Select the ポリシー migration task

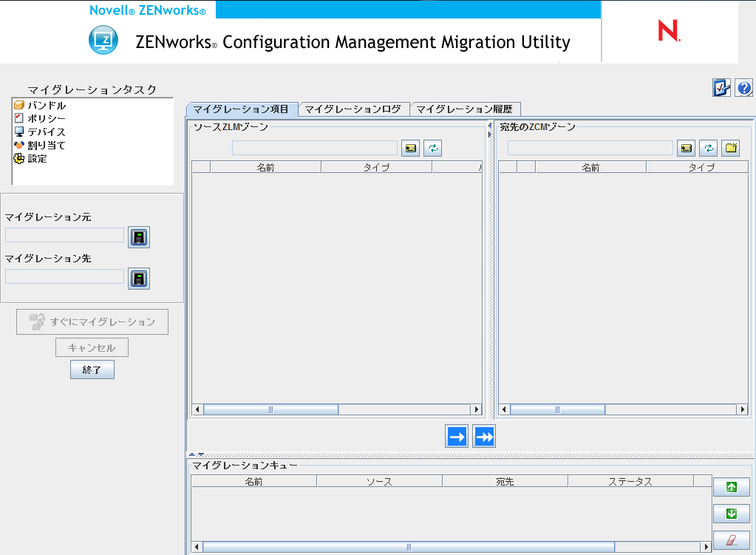click(40, 118)
